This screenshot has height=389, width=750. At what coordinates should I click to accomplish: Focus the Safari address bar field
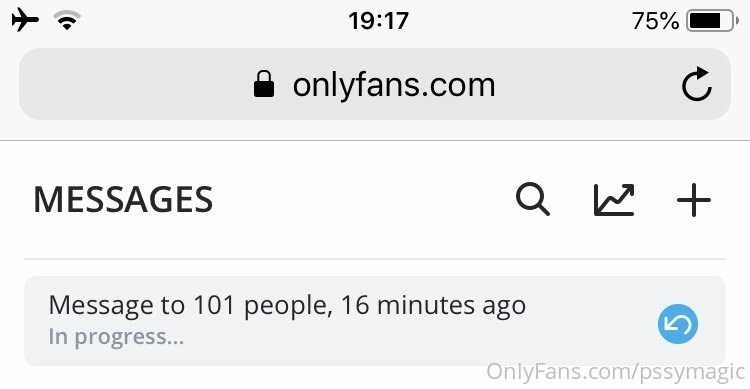click(375, 84)
